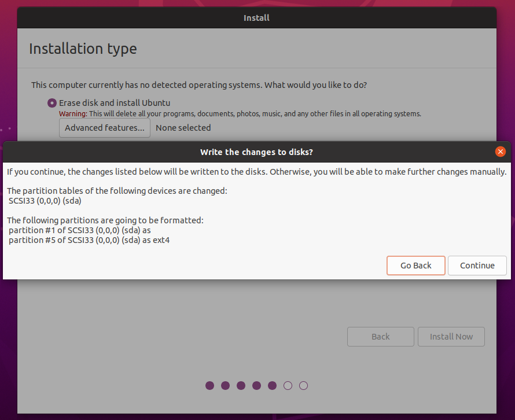Click the fifth filled progress dot

pos(273,385)
